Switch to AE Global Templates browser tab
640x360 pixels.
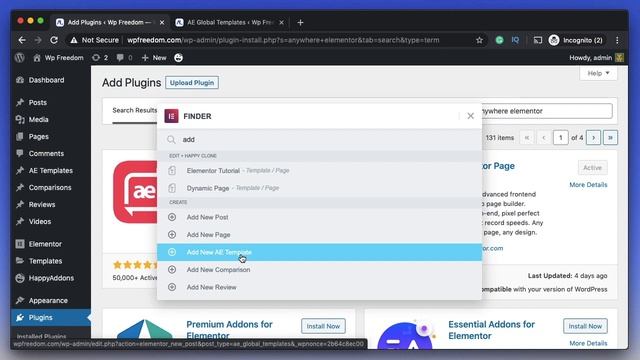point(230,22)
